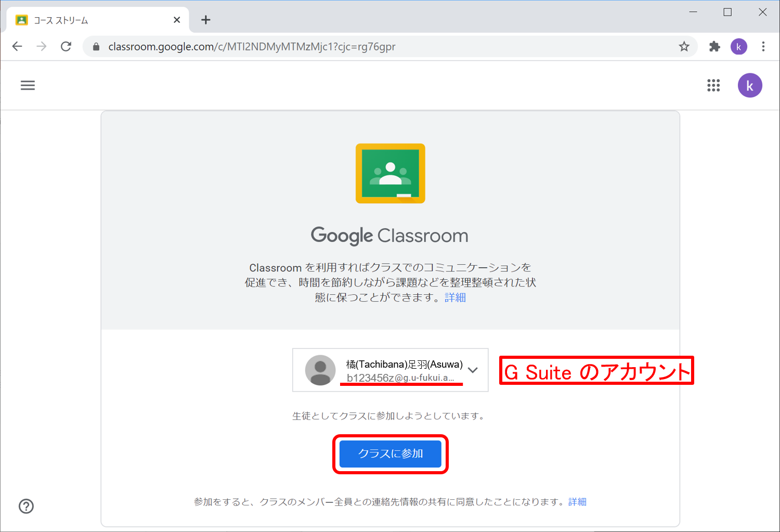Select the コース ストリーム tab
The image size is (780, 532).
point(98,20)
